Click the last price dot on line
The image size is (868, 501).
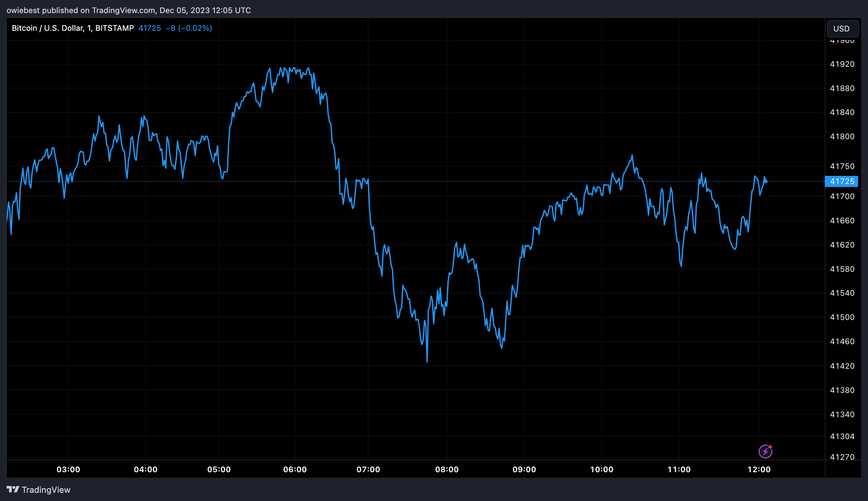coord(766,181)
